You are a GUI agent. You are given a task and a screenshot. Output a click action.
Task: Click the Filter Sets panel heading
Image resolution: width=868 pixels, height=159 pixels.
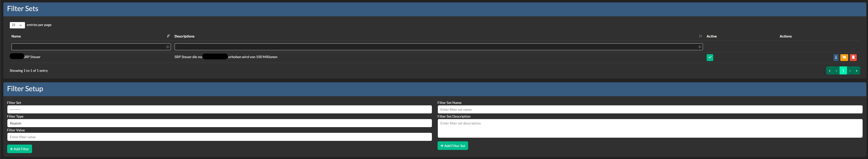[23, 9]
